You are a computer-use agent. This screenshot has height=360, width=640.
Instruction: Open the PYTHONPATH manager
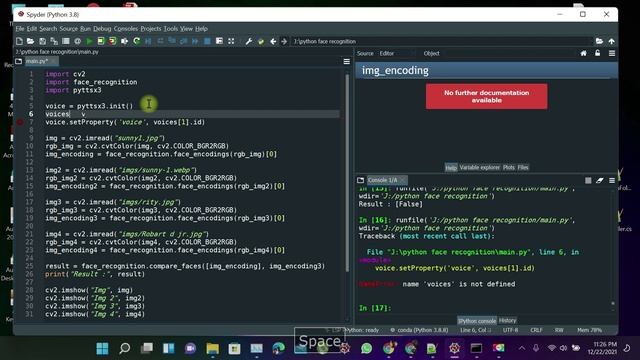point(261,41)
